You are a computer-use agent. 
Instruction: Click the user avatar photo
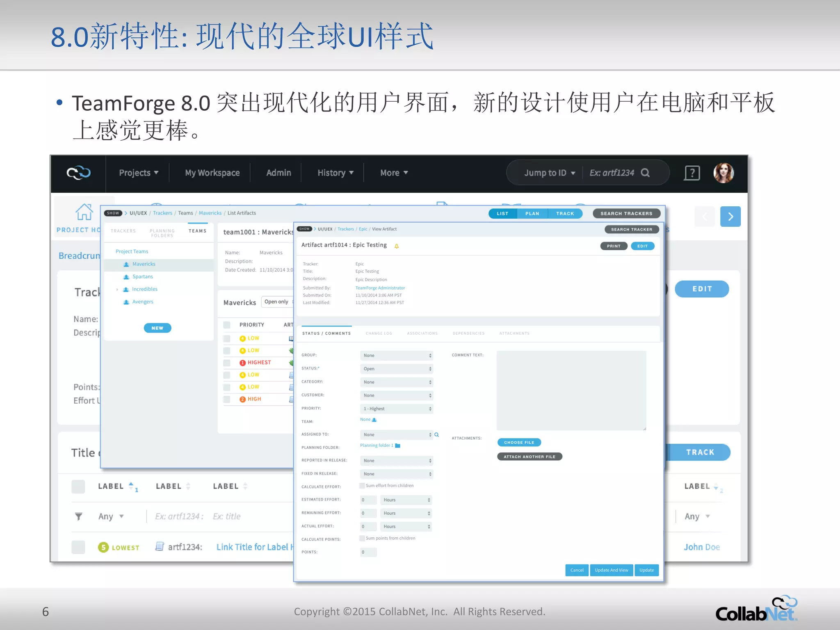tap(724, 173)
